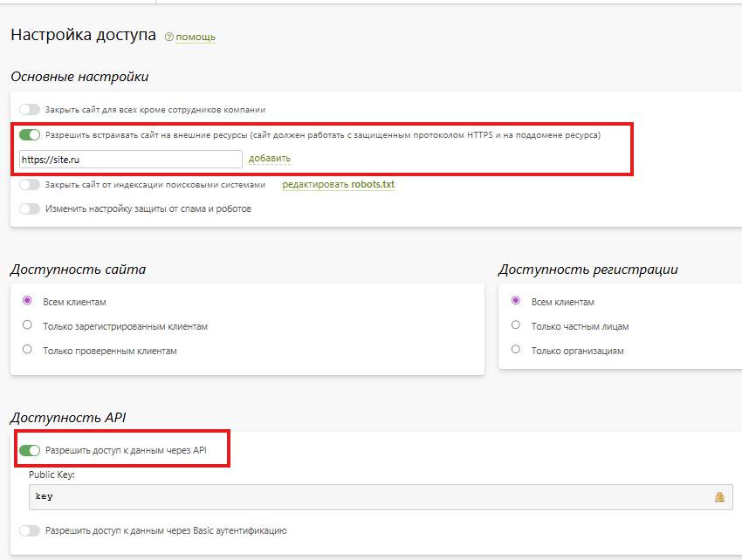Toggle 'Закрыть сайт для всех кроме сотрудников' switch
742x560 pixels.
point(30,110)
